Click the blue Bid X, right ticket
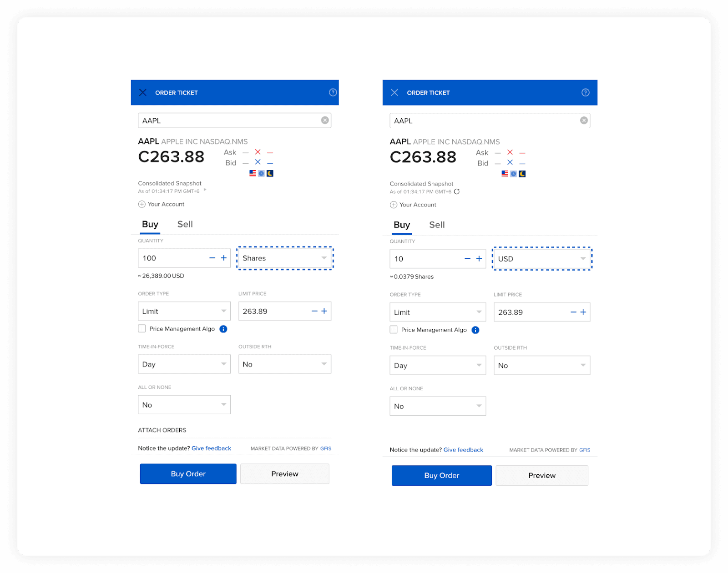This screenshot has height=573, width=728. [x=510, y=162]
